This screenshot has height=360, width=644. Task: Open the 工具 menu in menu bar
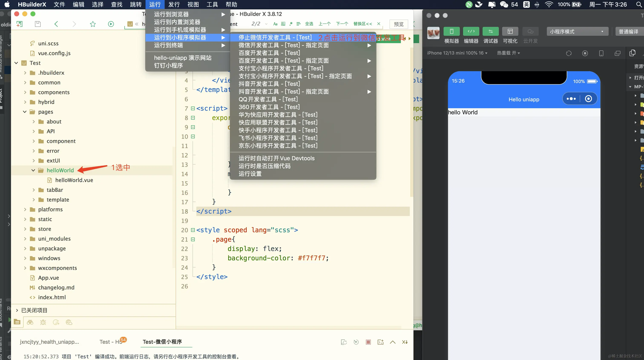212,4
